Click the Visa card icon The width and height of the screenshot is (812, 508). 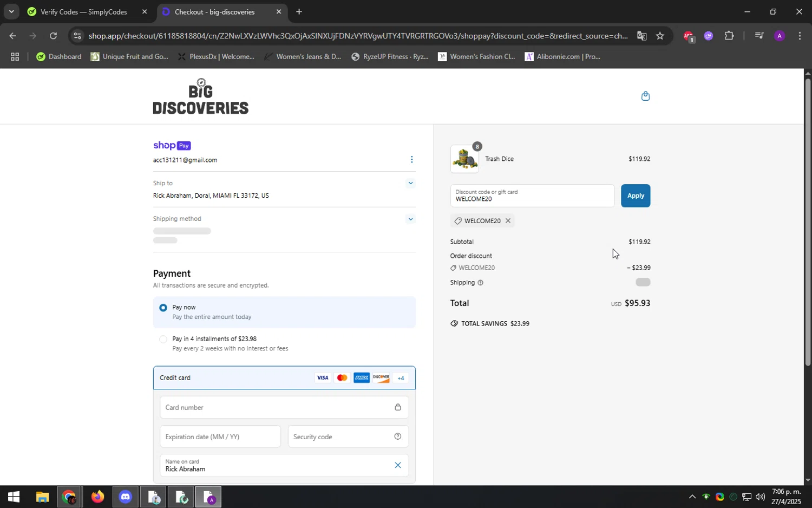[x=323, y=378]
